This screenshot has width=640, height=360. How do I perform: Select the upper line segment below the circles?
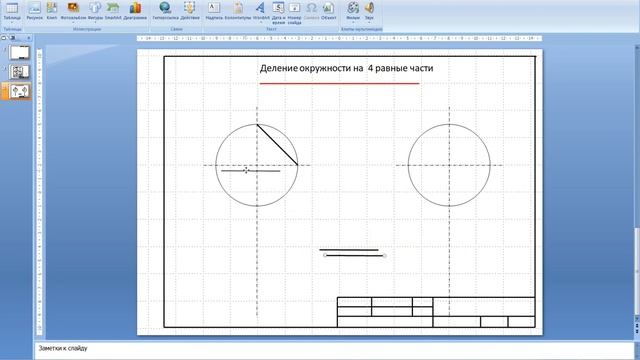(x=349, y=249)
